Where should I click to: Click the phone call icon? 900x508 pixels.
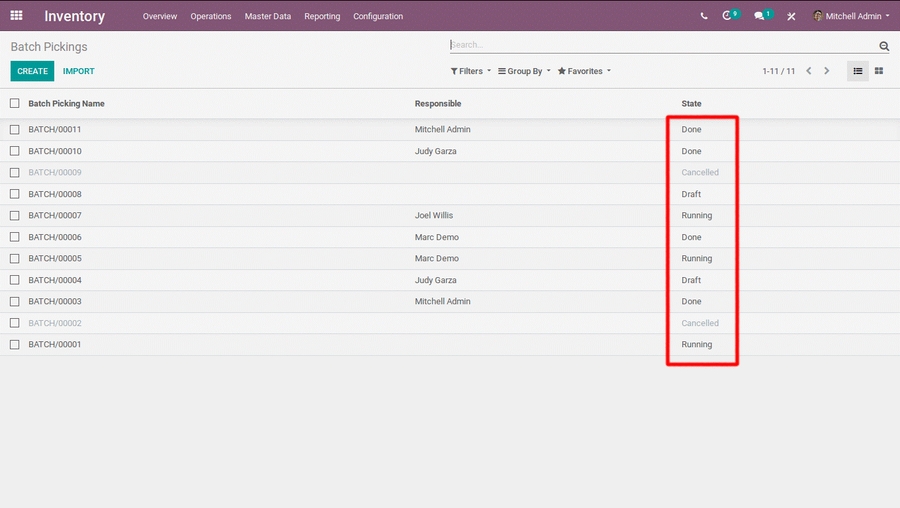pos(704,16)
